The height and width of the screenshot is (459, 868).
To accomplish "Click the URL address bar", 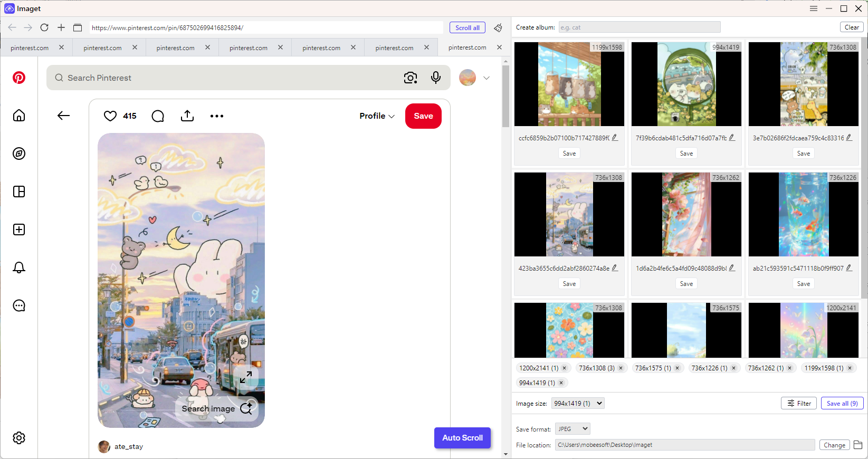I will [266, 27].
